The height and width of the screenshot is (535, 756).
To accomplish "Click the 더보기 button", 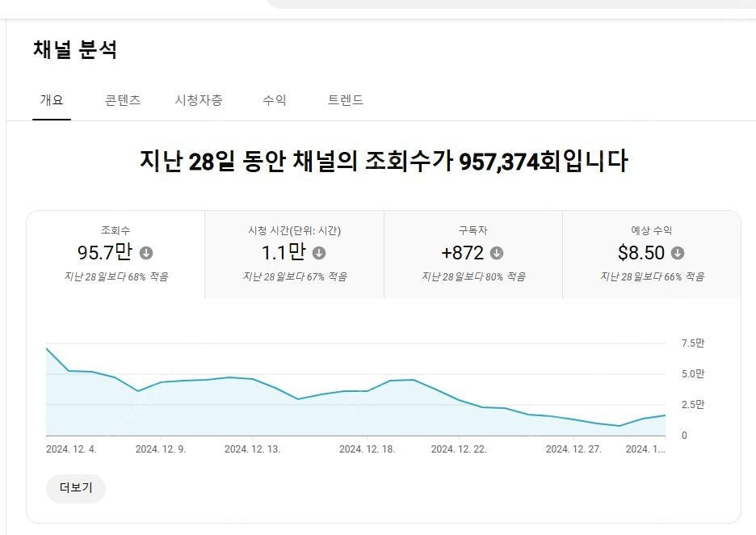I will pos(74,489).
